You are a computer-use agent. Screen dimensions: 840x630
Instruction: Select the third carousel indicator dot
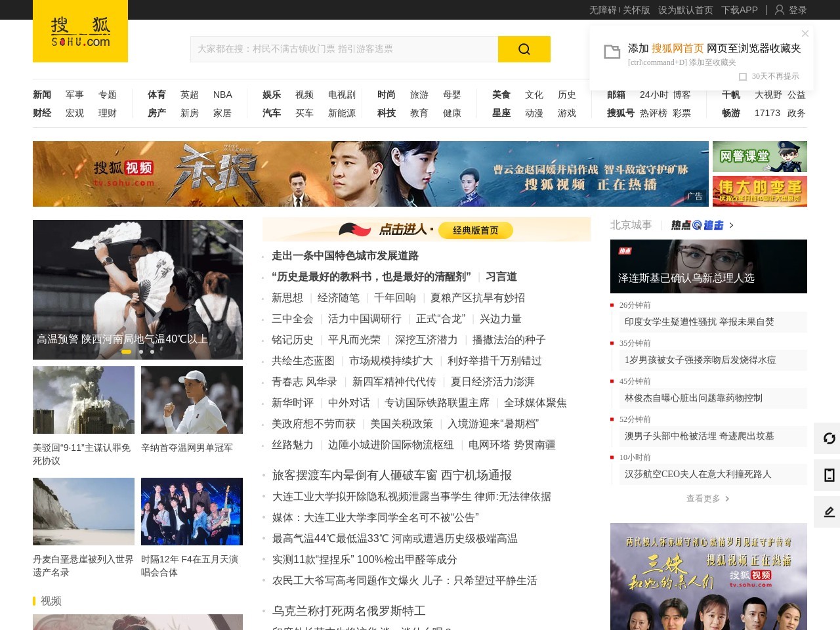[152, 352]
